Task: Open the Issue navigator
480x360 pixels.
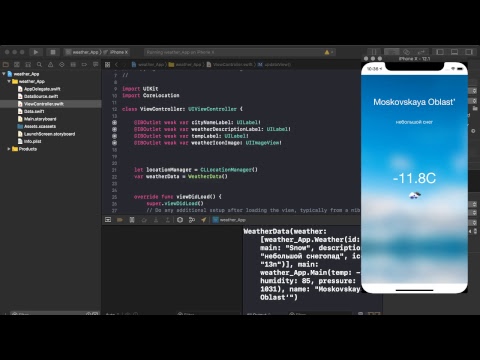Action: (50, 64)
